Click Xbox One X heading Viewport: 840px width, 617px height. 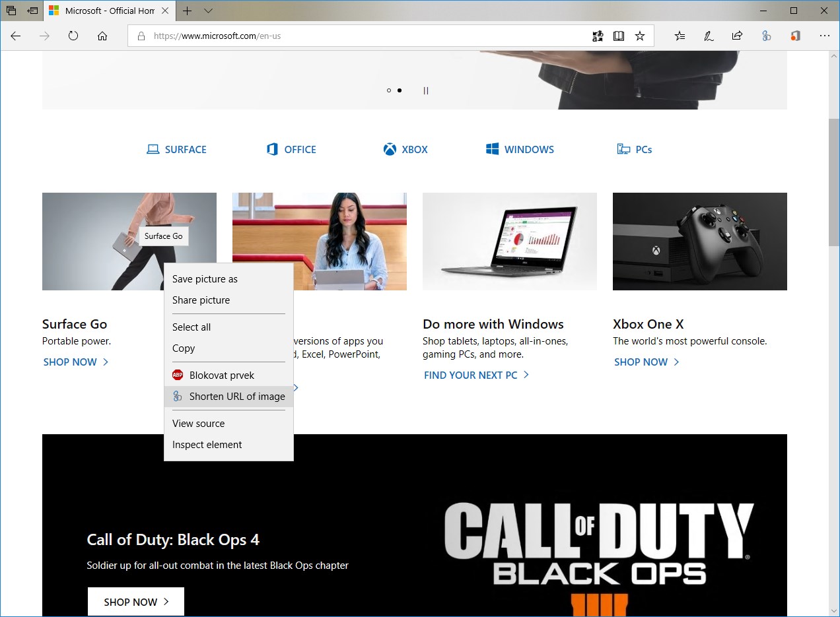648,324
